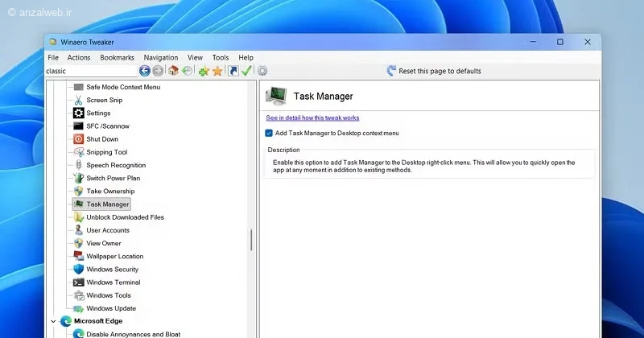The width and height of the screenshot is (644, 338).
Task: Click the Reset page refresh arrow icon
Action: click(391, 71)
